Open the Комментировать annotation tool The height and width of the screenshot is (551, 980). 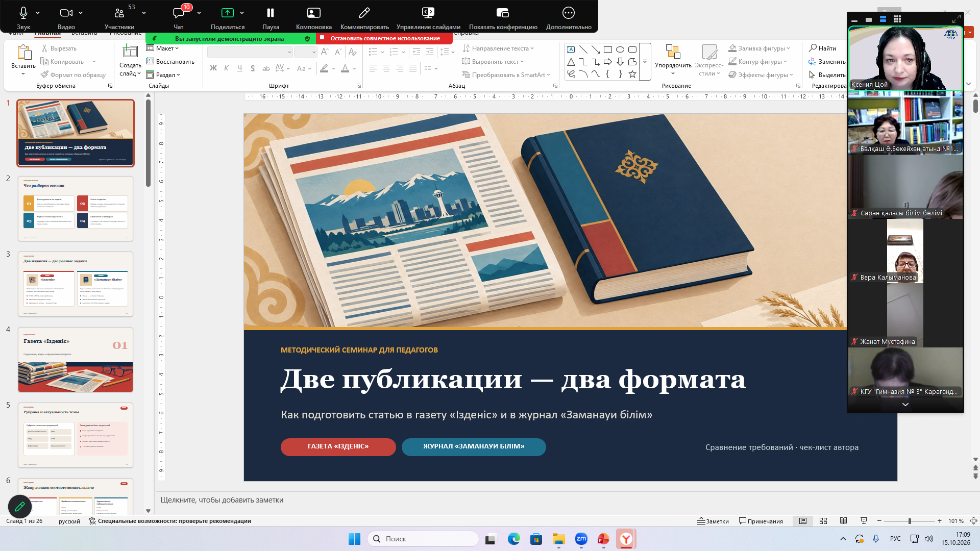(364, 17)
